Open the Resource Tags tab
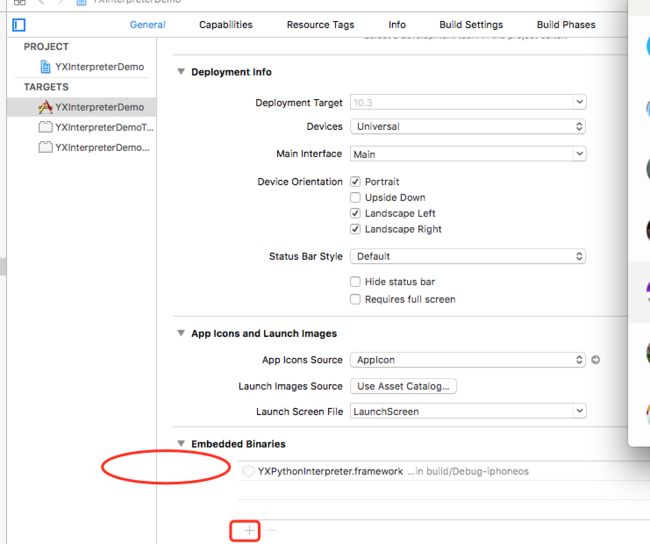 click(320, 24)
